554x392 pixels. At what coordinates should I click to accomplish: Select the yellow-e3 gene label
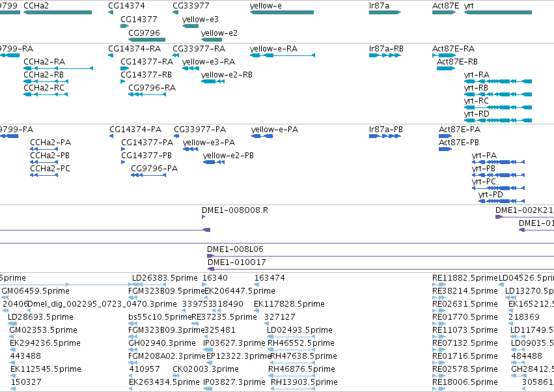(201, 19)
